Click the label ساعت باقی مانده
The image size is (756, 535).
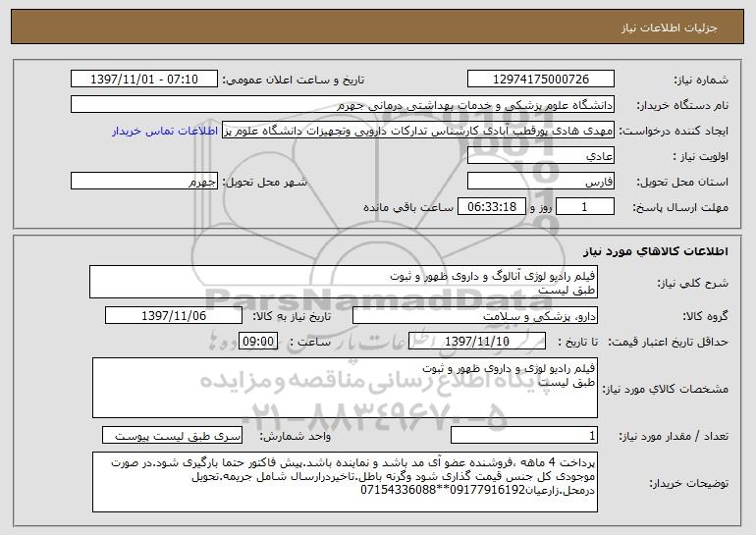coord(408,207)
